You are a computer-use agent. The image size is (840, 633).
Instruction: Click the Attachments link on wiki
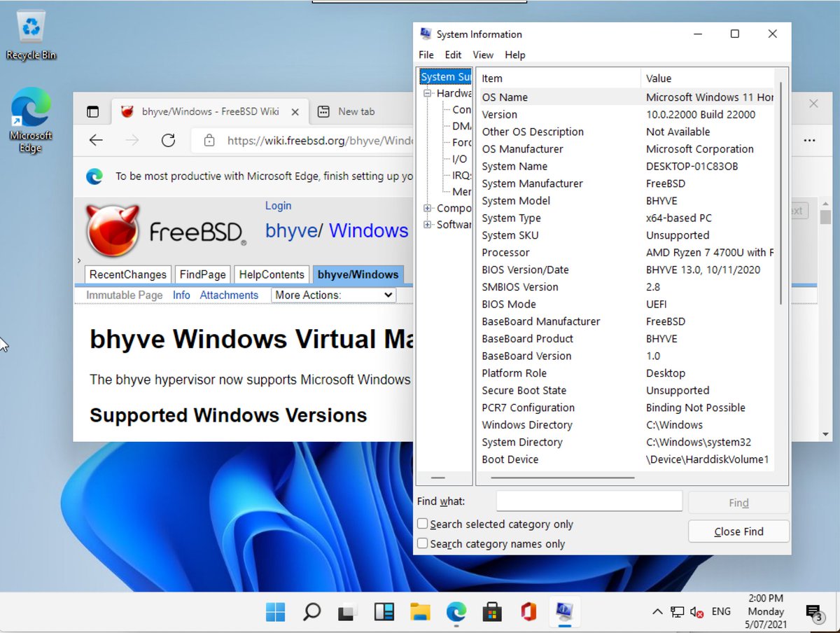click(229, 295)
